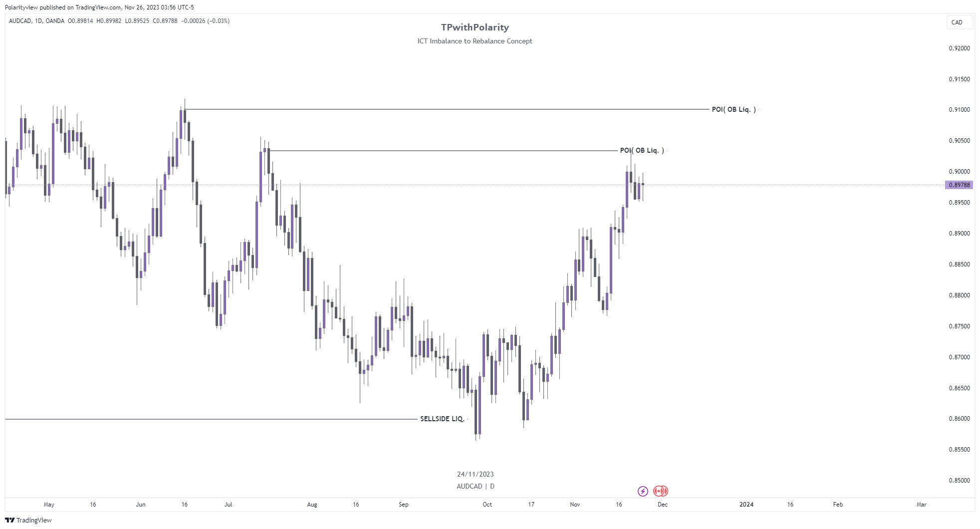Click the purple lightning bolt event icon
Screen dimensions: 980x529
coord(643,491)
